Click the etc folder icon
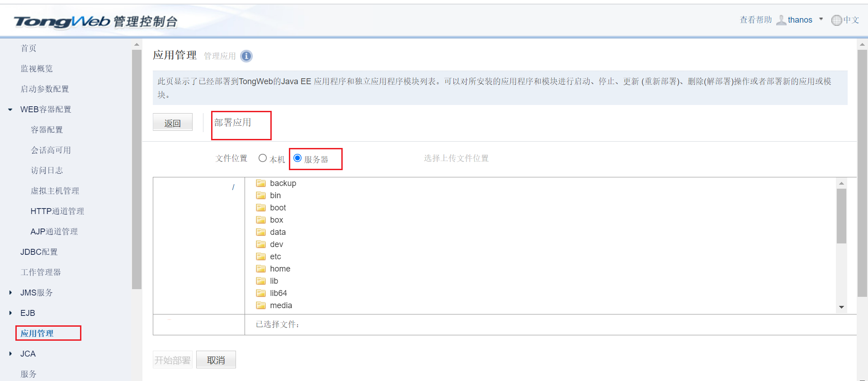The width and height of the screenshot is (868, 381). [x=261, y=257]
